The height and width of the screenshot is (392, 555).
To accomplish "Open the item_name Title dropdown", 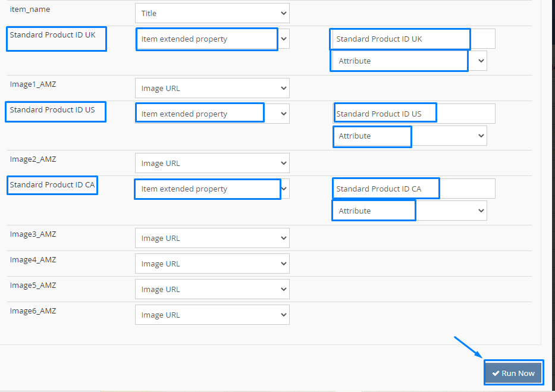I will [x=212, y=13].
